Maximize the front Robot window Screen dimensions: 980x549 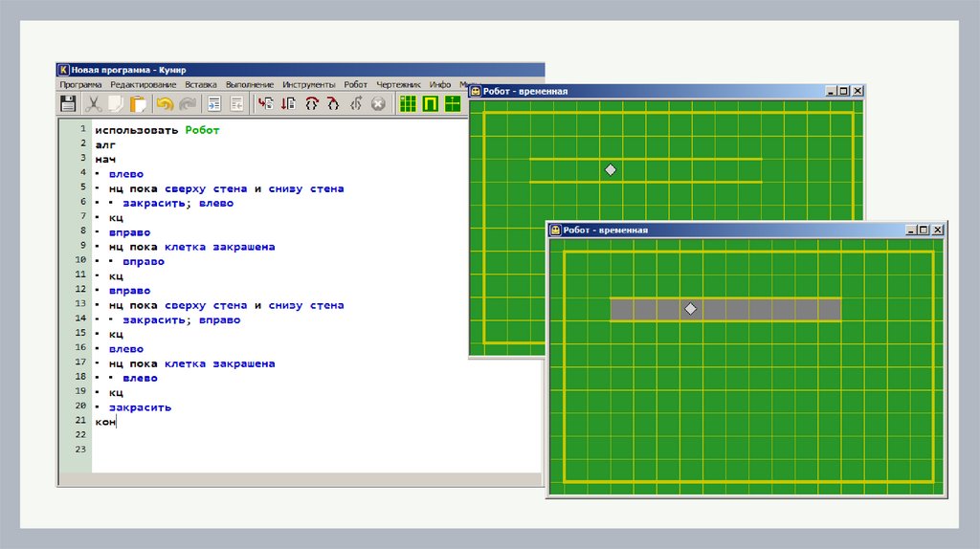click(924, 230)
